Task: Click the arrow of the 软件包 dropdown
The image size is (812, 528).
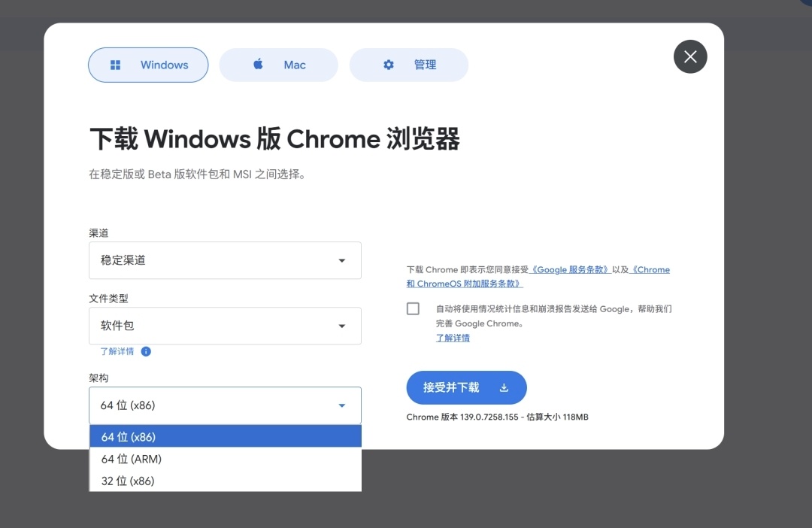Action: point(342,326)
